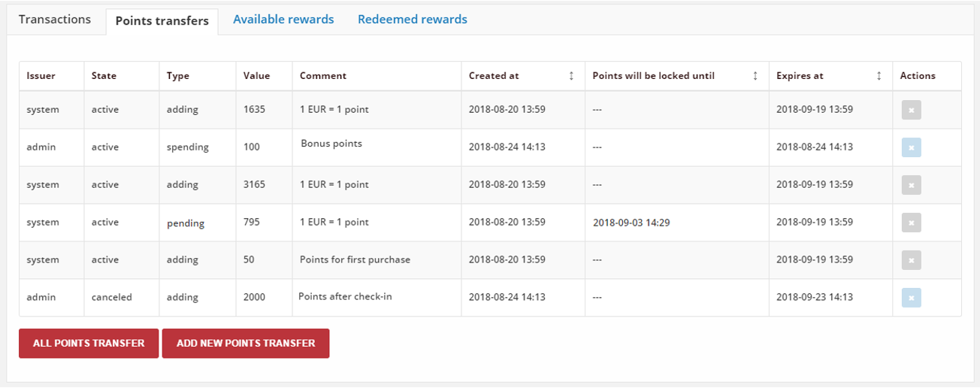Click the locked-until date 2018-09-03 14:29
The image size is (980, 388).
631,223
